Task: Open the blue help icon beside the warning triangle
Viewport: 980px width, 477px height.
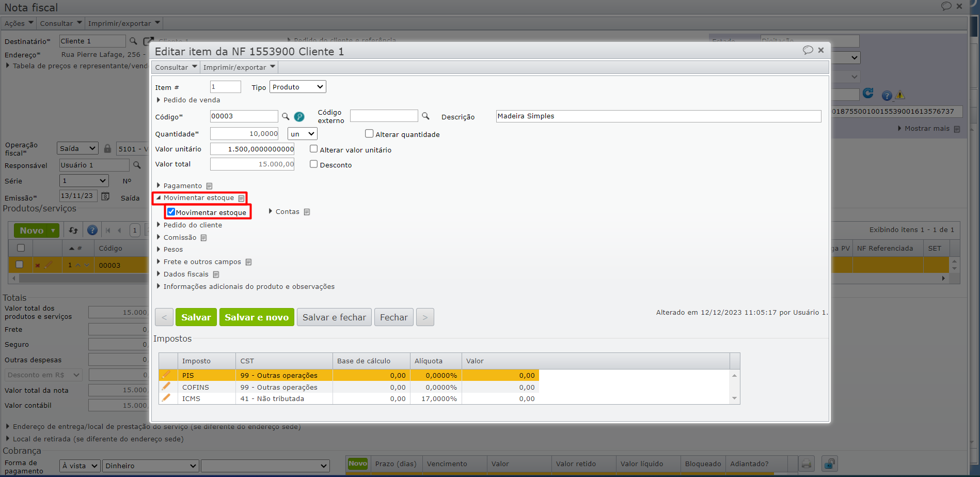Action: (x=887, y=96)
